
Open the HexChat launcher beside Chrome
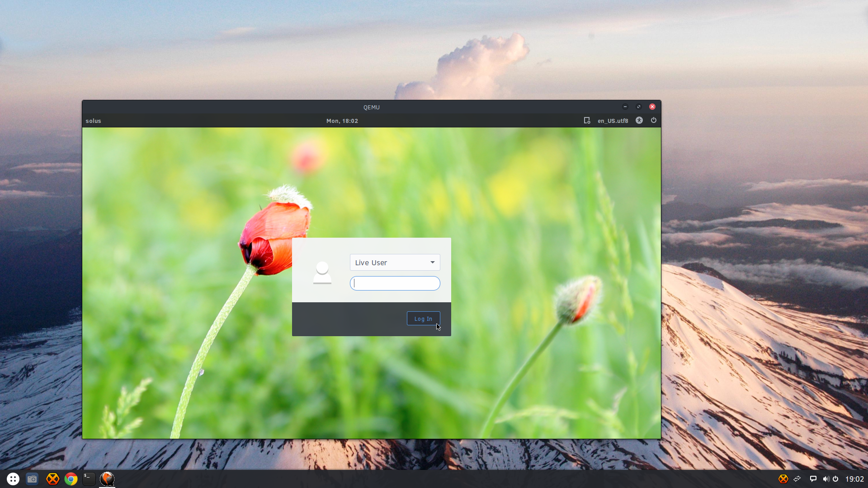click(53, 479)
